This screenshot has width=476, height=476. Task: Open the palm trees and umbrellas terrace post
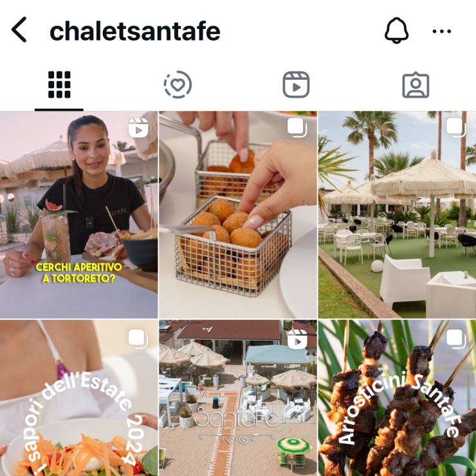(x=397, y=215)
